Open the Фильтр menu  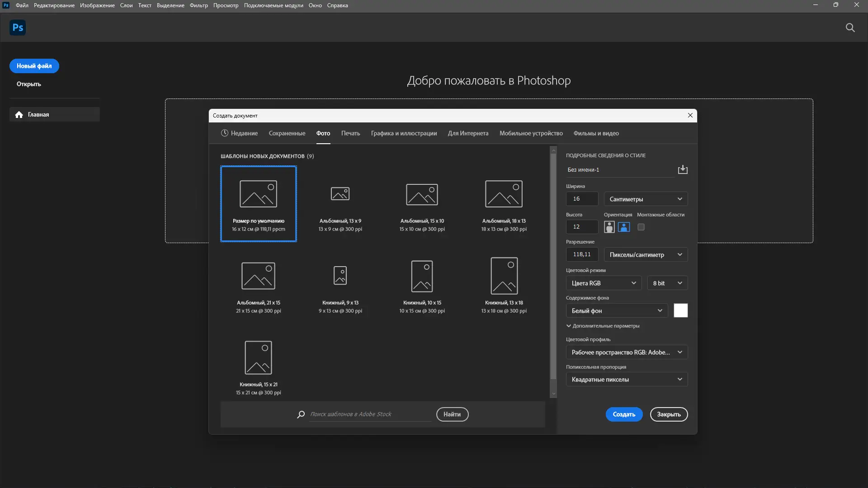(x=198, y=5)
